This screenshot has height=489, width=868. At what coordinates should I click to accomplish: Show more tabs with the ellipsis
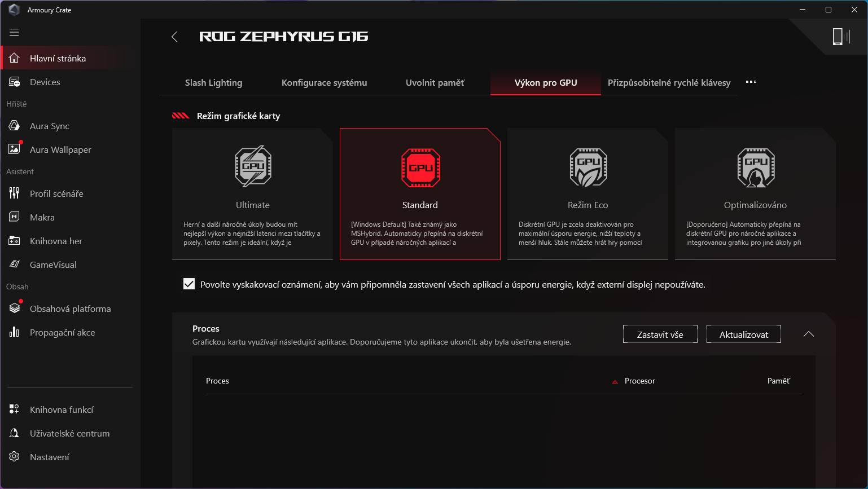point(751,82)
